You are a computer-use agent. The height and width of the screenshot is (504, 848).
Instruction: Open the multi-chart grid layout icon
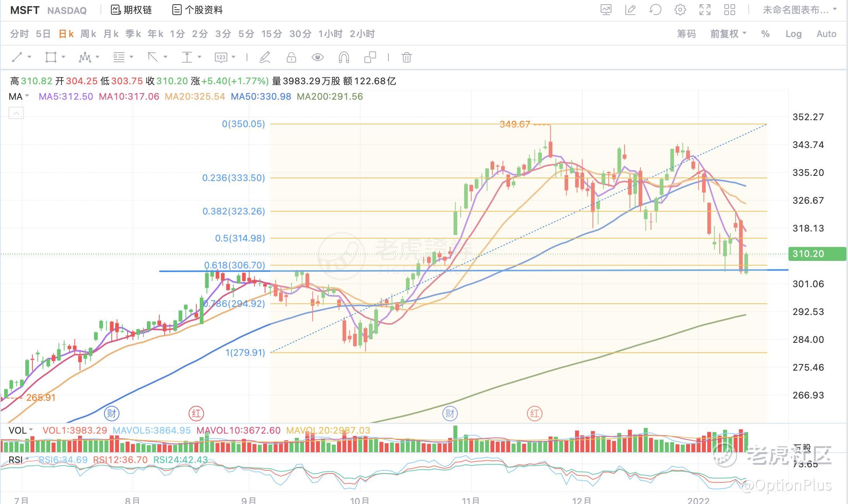click(730, 10)
